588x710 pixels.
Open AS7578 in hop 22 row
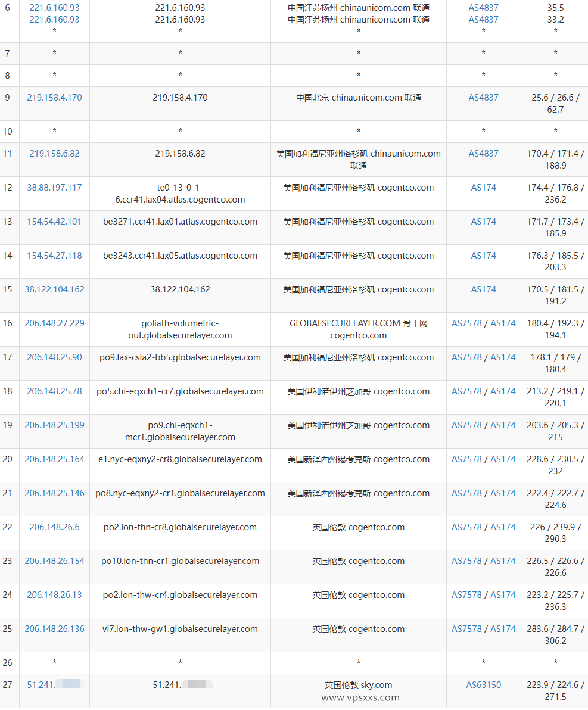(466, 527)
